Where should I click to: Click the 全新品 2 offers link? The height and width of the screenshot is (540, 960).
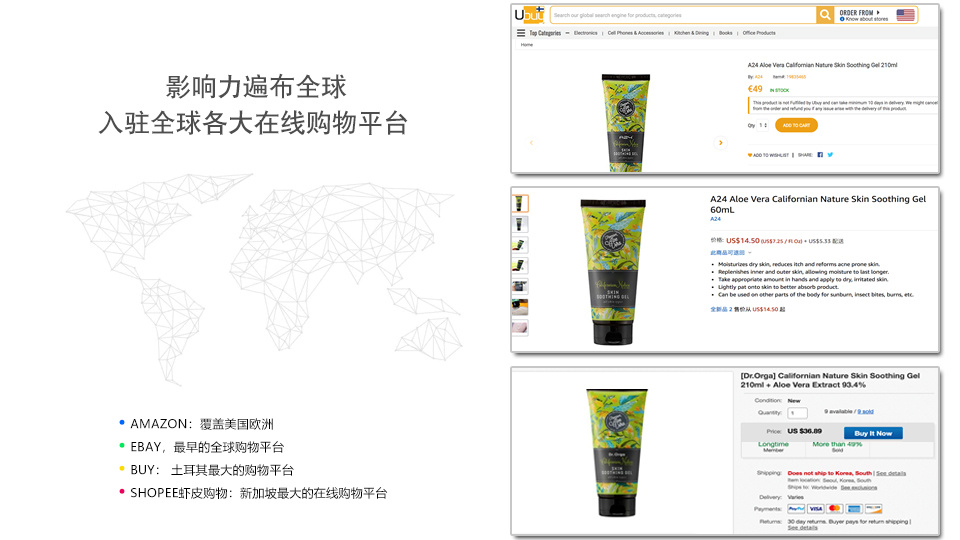coord(721,309)
